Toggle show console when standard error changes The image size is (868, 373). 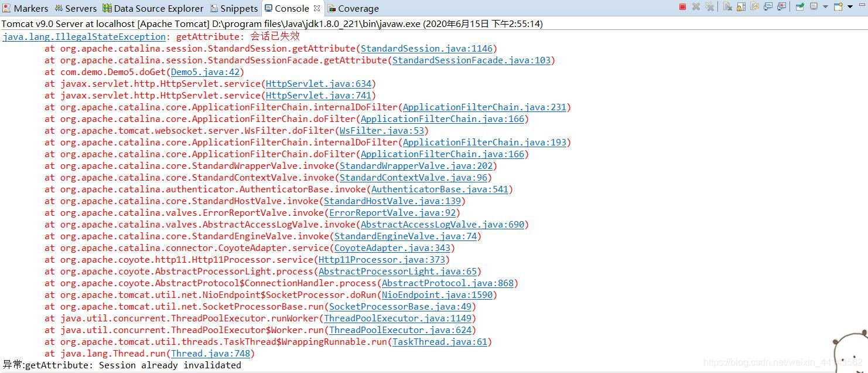point(783,8)
